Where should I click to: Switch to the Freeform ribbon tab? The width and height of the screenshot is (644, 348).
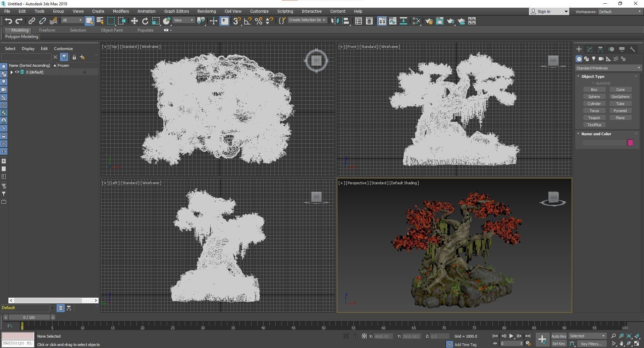[x=47, y=30]
